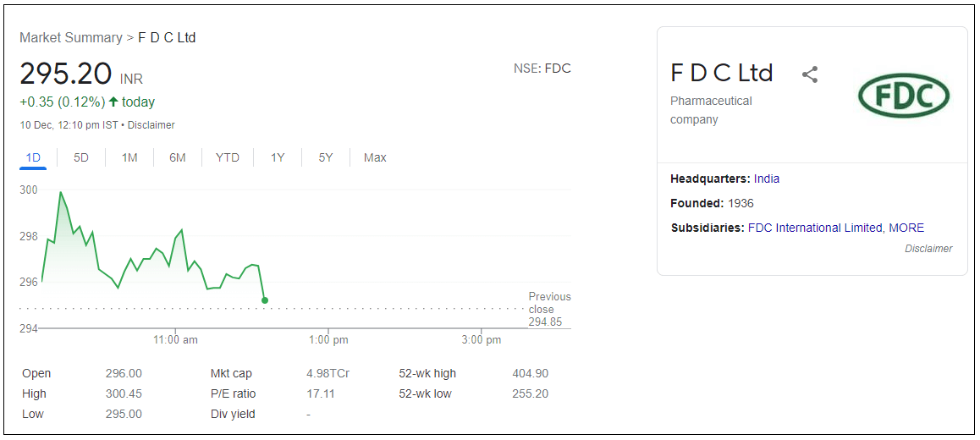This screenshot has width=980, height=440.
Task: Open the 1Y chart view
Action: [278, 157]
